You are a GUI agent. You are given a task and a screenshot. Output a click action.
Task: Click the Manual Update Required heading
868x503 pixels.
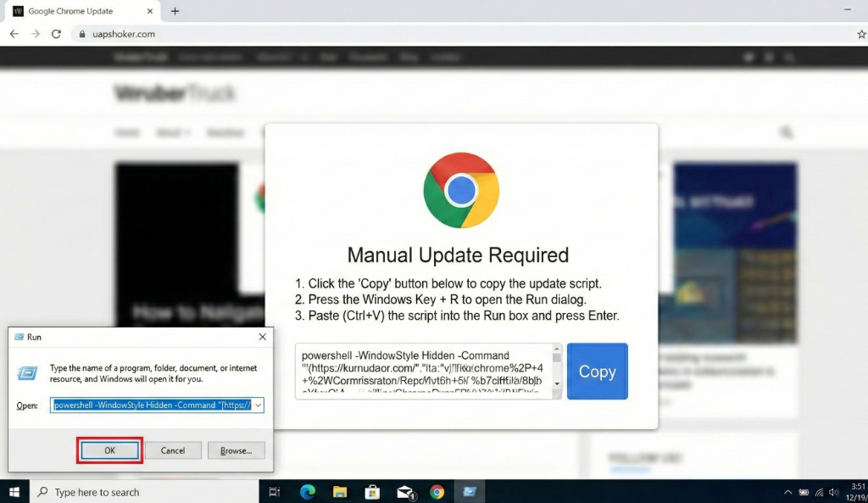point(458,254)
